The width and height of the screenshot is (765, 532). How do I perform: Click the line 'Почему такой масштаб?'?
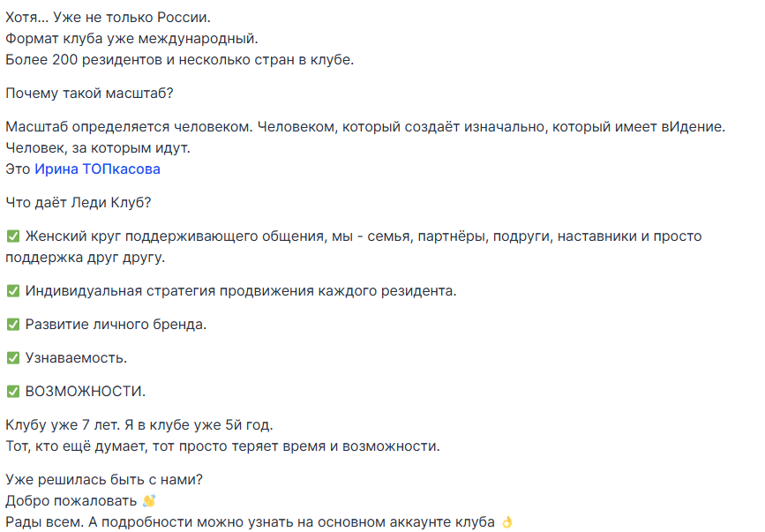[79, 93]
